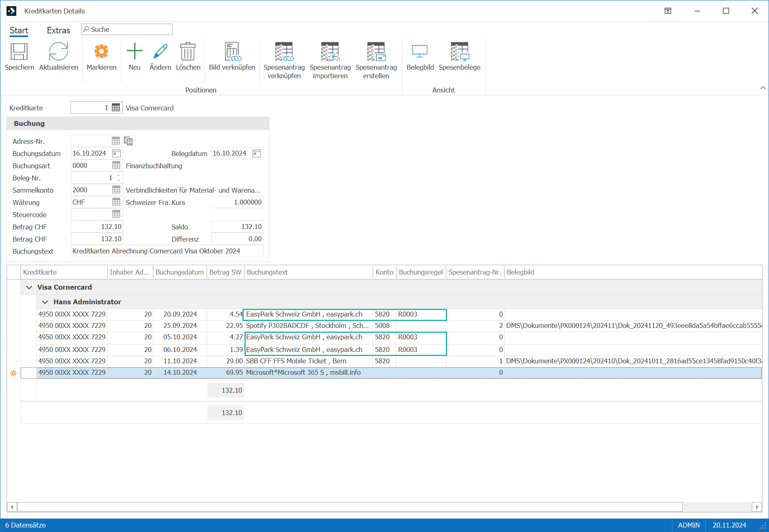Screen dimensions: 769x532
Task: Open Buchungsart lookup table icon
Action: (x=116, y=165)
